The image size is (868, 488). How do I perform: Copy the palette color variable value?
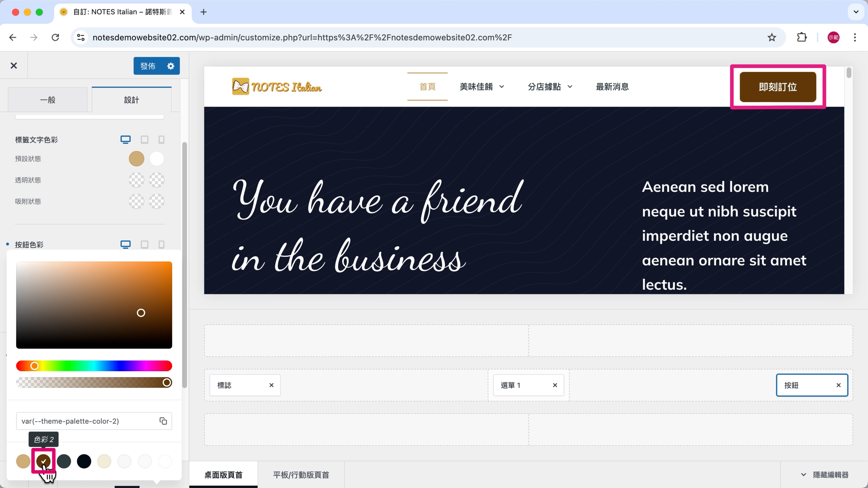tap(163, 421)
